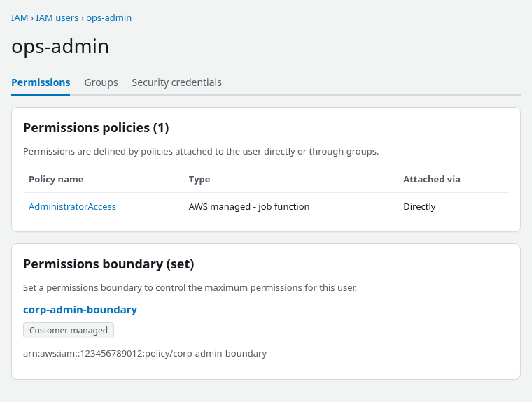Image resolution: width=532 pixels, height=402 pixels.
Task: Select the Permissions tab
Action: coord(41,82)
